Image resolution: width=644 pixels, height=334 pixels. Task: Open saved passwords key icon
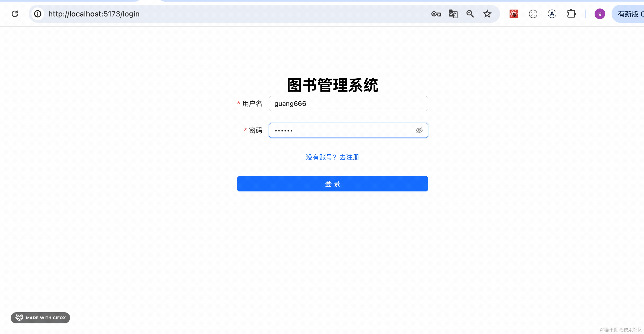coord(436,14)
